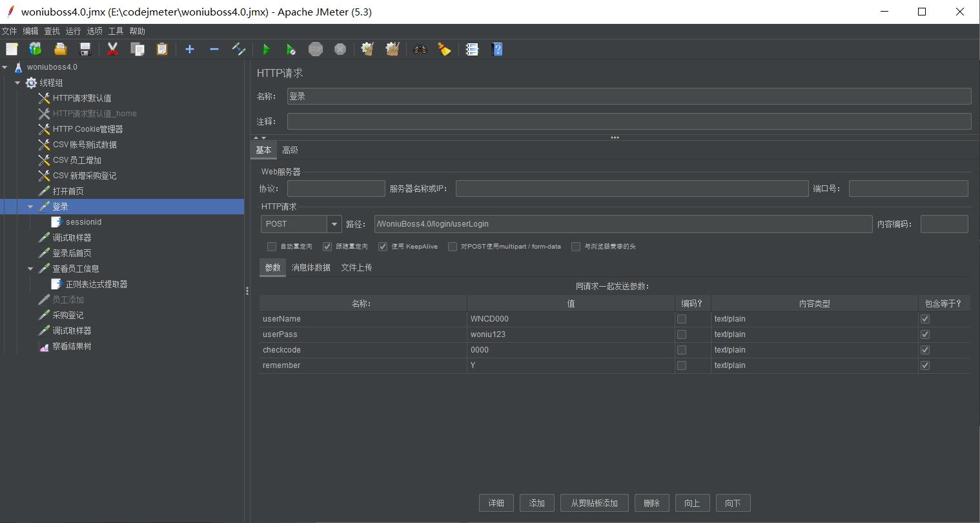The width and height of the screenshot is (980, 523).
Task: Select 采购登记 sampler in tree
Action: pos(68,315)
